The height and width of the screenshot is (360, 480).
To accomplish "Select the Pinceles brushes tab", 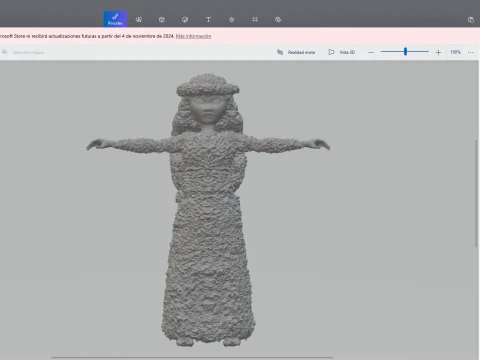I will [x=115, y=19].
